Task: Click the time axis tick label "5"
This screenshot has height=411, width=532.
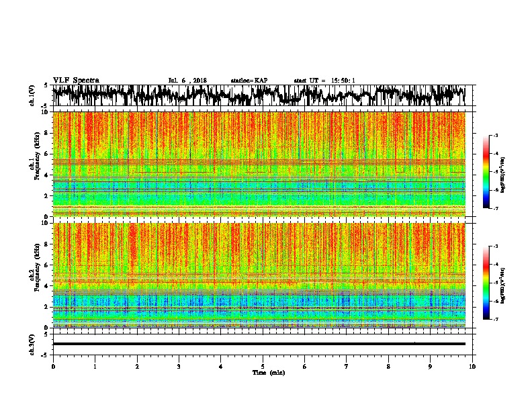Action: click(263, 367)
